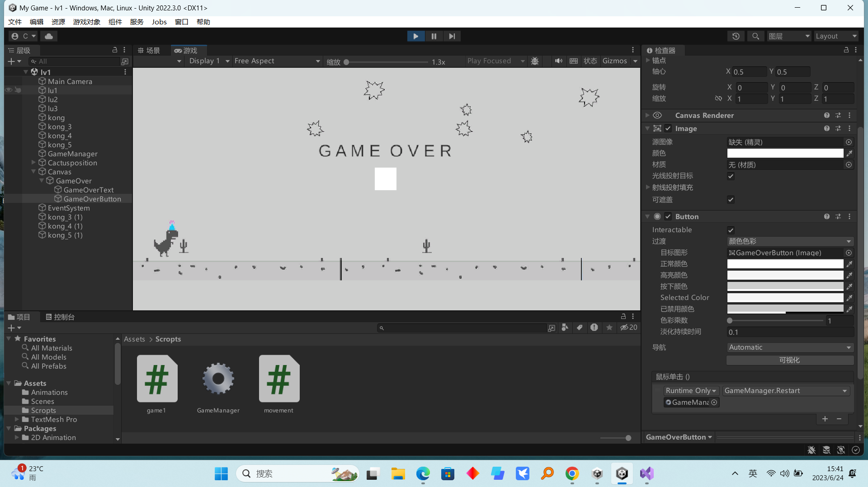Open the 图层 layers dropdown

click(789, 36)
